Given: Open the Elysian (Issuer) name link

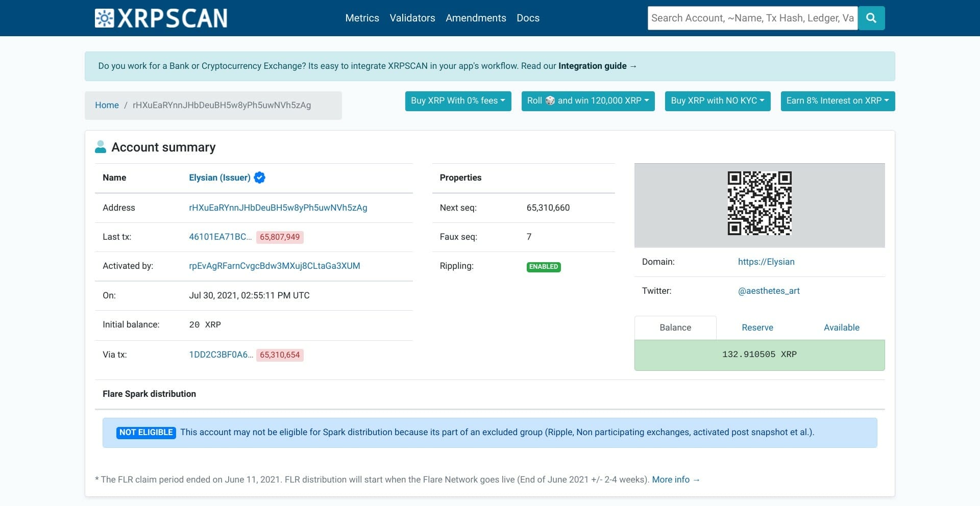Looking at the screenshot, I should pyautogui.click(x=219, y=178).
